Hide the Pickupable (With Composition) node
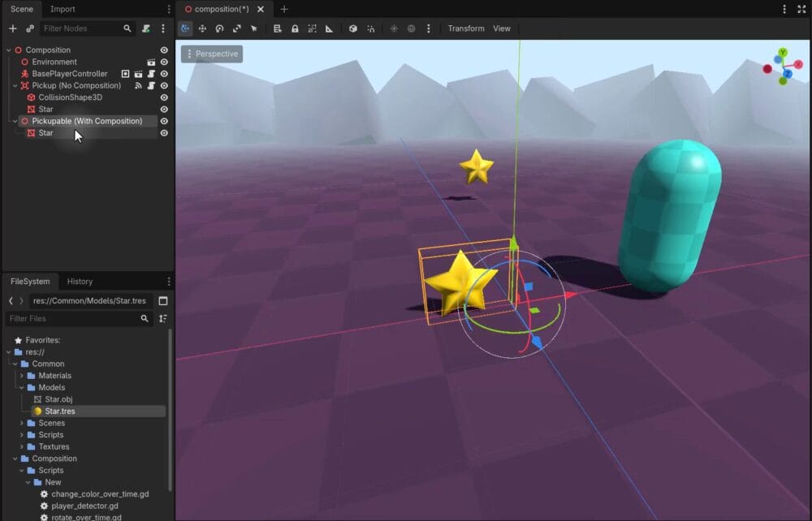This screenshot has width=812, height=521. point(164,121)
